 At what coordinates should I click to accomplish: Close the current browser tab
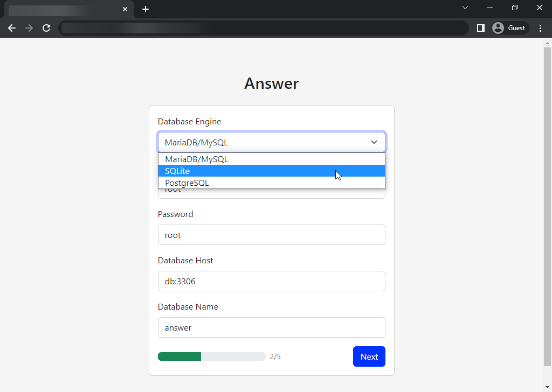tap(125, 9)
